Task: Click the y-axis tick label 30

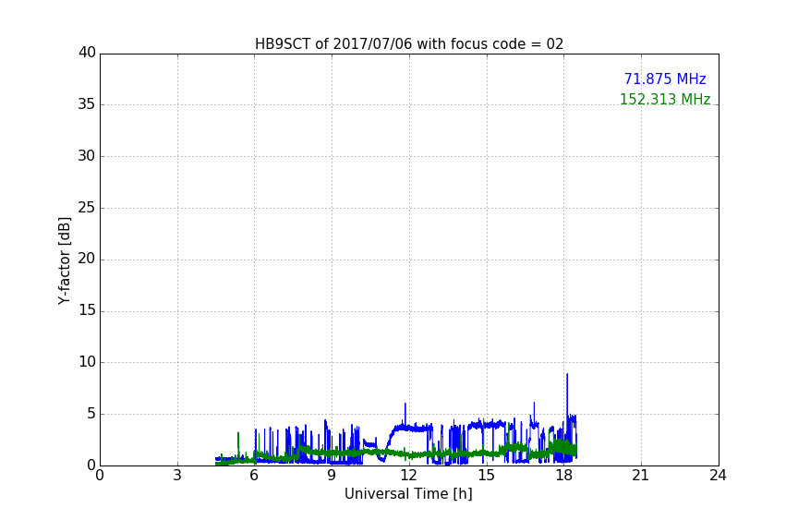Action: (x=87, y=156)
